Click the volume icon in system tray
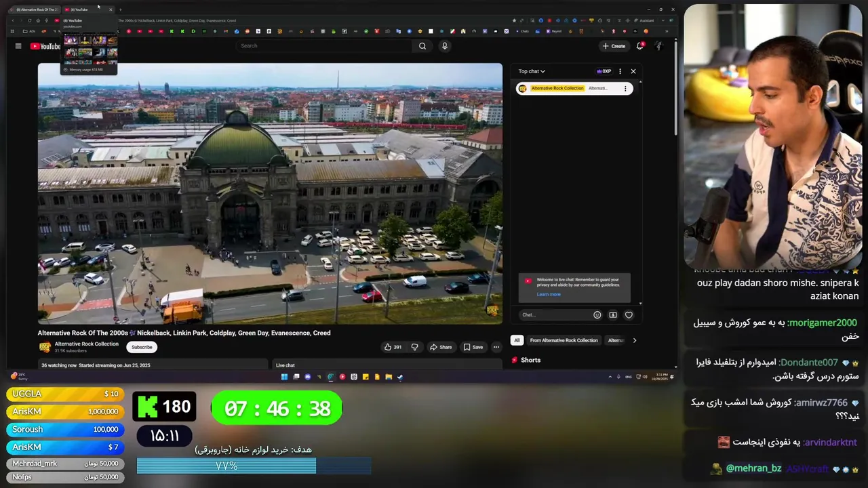 (x=645, y=377)
